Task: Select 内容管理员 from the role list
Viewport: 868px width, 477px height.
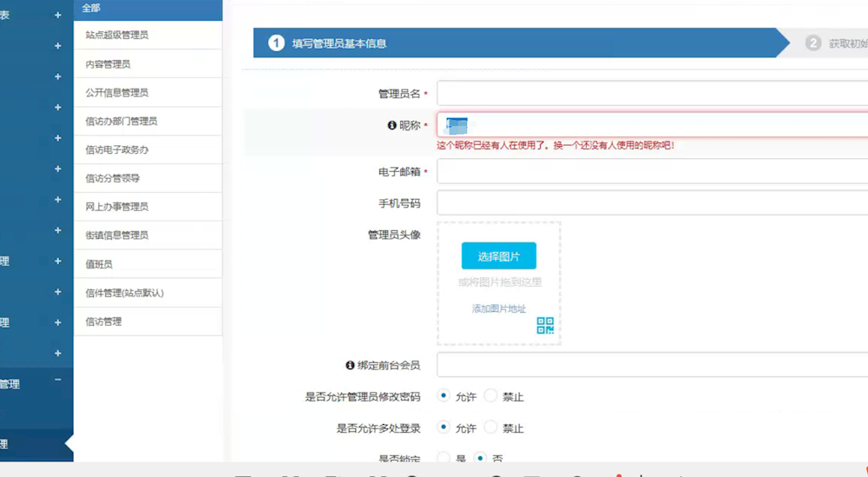Action: [x=108, y=64]
